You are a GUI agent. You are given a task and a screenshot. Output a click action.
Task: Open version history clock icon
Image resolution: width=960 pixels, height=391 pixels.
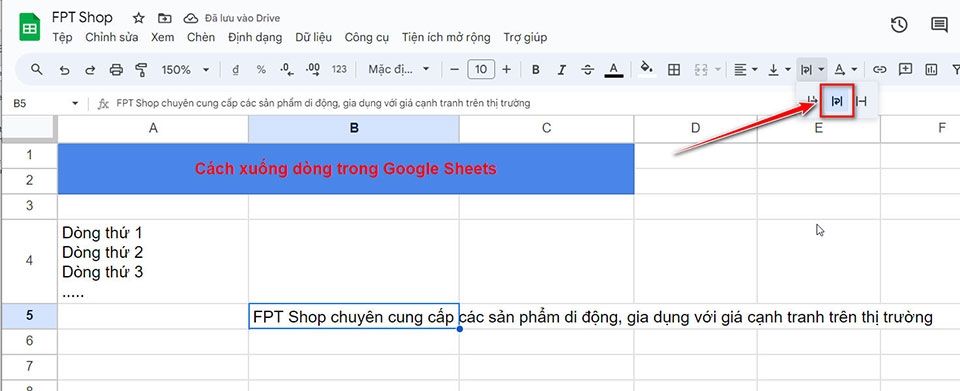click(x=899, y=24)
